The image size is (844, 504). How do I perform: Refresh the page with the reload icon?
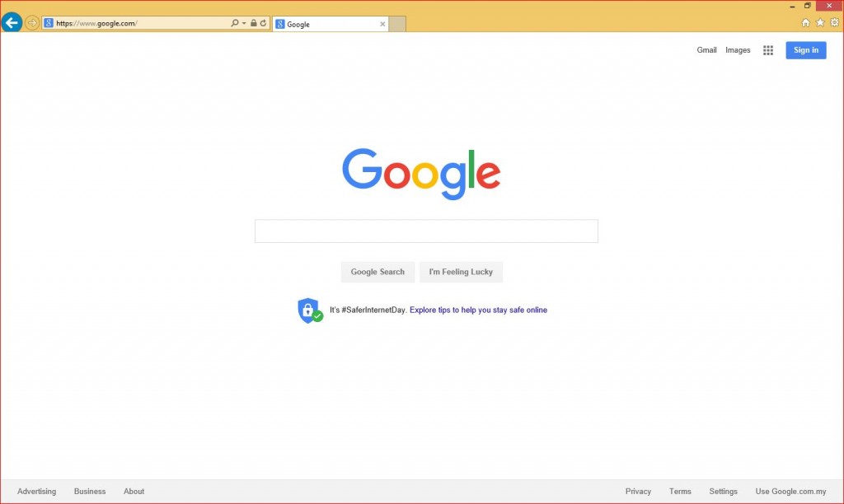click(x=263, y=23)
